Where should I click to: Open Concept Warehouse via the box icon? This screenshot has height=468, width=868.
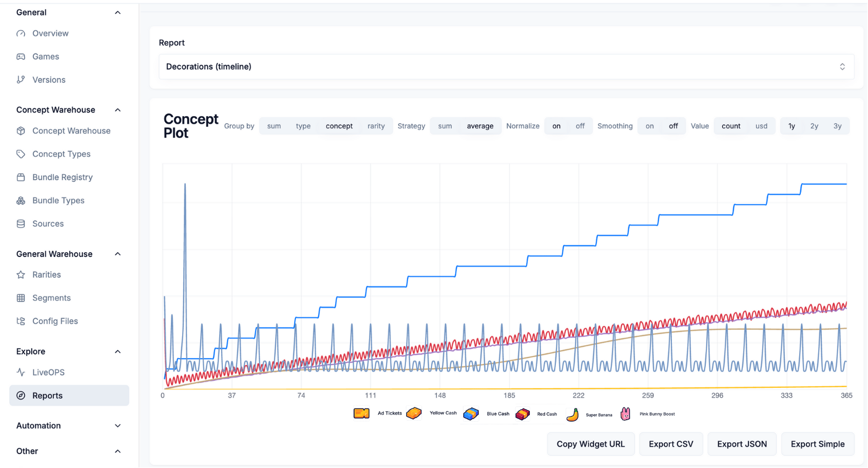tap(21, 130)
